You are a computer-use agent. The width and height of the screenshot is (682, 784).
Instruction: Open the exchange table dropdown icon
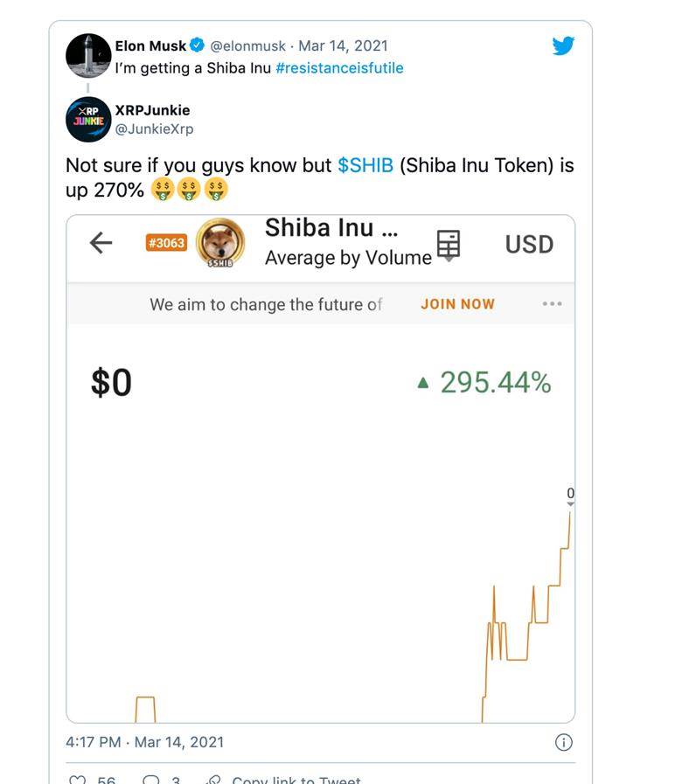pyautogui.click(x=449, y=246)
